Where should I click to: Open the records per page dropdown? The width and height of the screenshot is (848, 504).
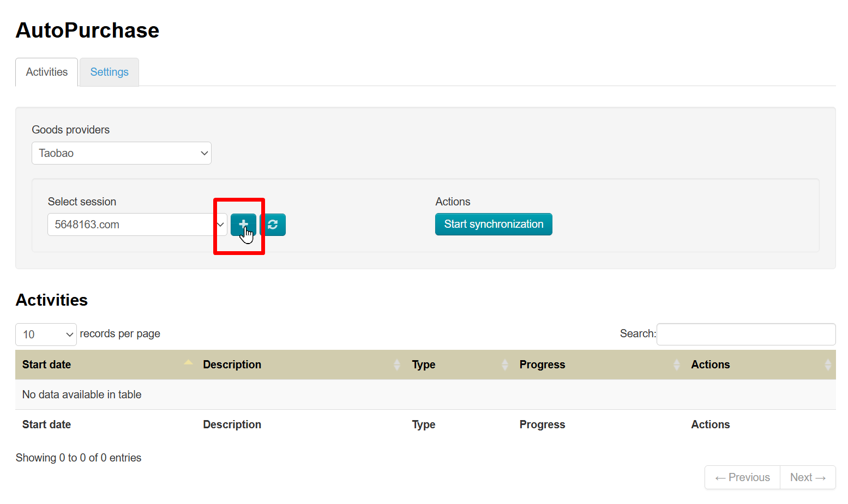[46, 334]
